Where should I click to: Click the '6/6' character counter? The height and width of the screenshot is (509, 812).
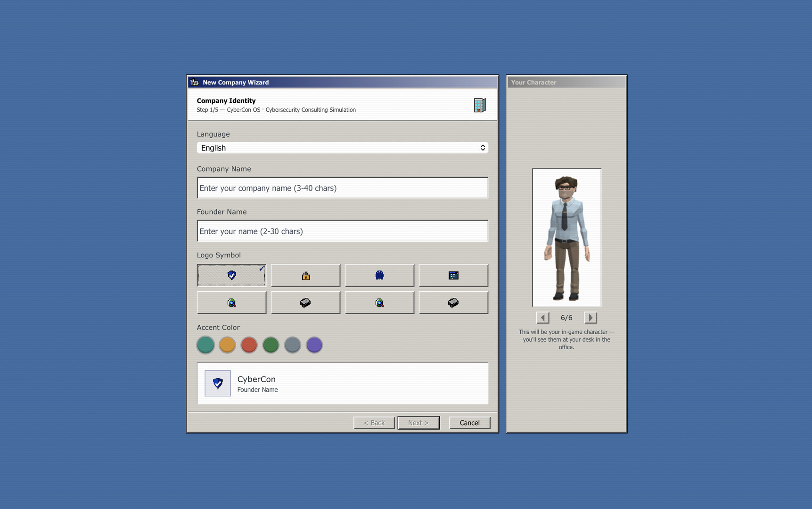point(566,318)
